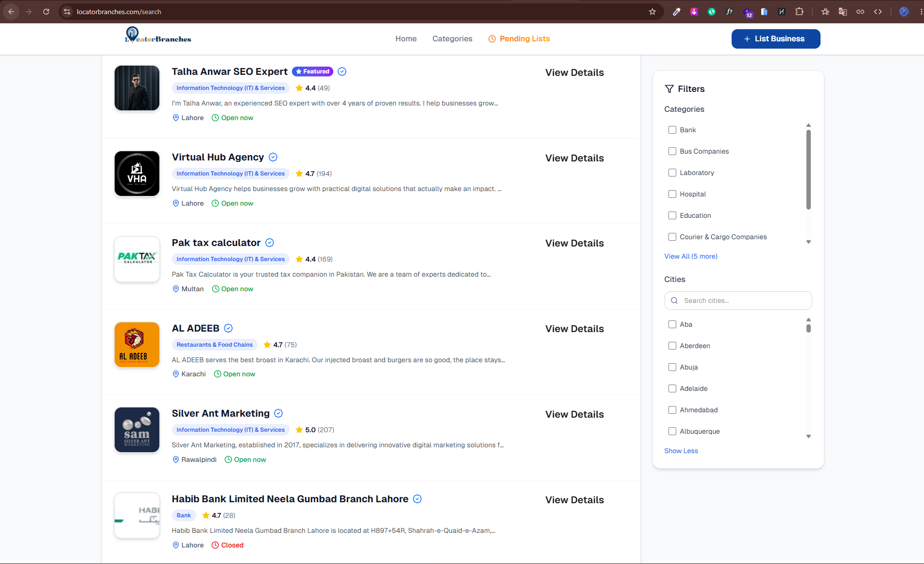Expand categories with View All (5 more)
The width and height of the screenshot is (924, 564).
click(x=691, y=256)
